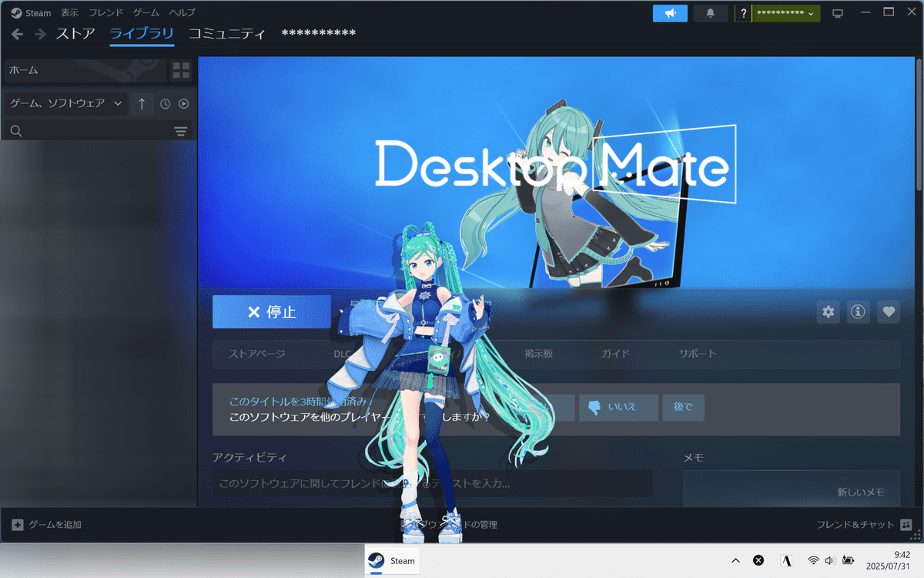Open the 掲示板 tab
The image size is (924, 578).
(x=539, y=354)
